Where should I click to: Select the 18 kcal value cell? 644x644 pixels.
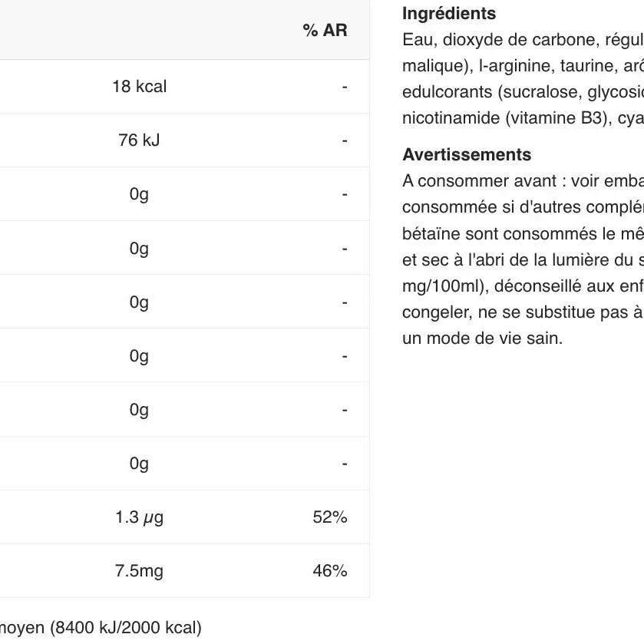point(139,87)
